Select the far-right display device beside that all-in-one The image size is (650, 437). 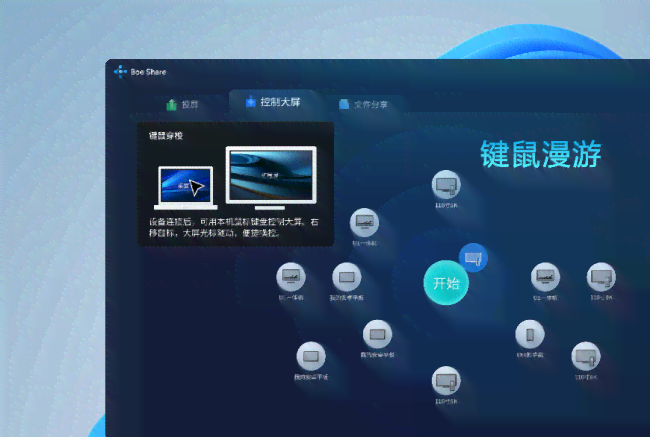pos(601,277)
